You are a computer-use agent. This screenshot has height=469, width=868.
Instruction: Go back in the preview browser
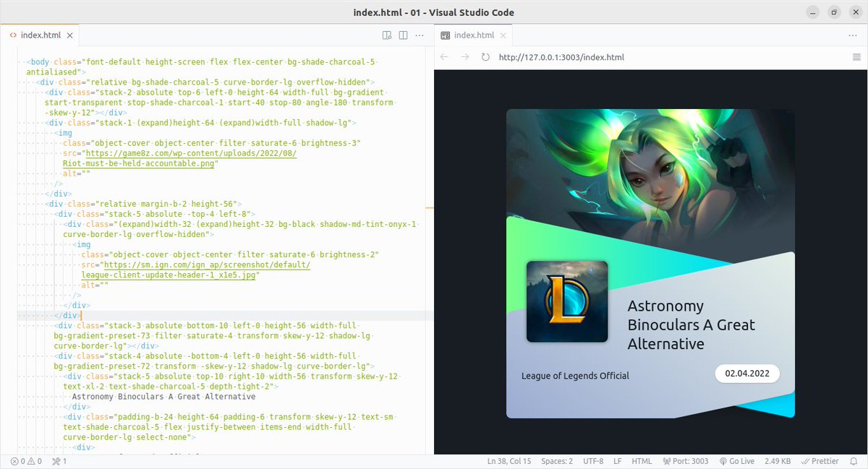pyautogui.click(x=444, y=57)
